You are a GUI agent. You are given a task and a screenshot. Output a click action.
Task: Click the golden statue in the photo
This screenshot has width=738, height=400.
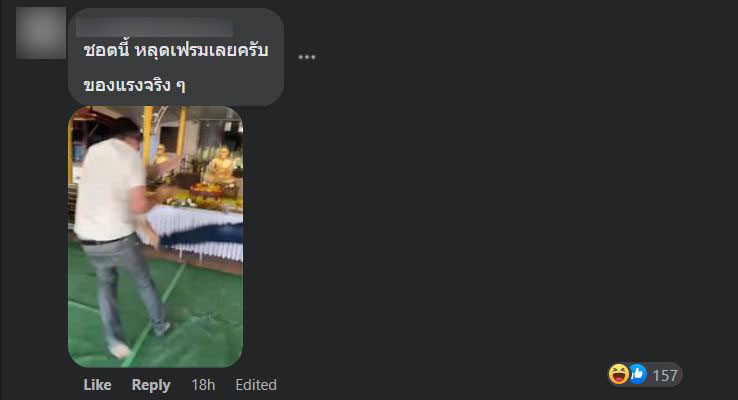[x=220, y=166]
